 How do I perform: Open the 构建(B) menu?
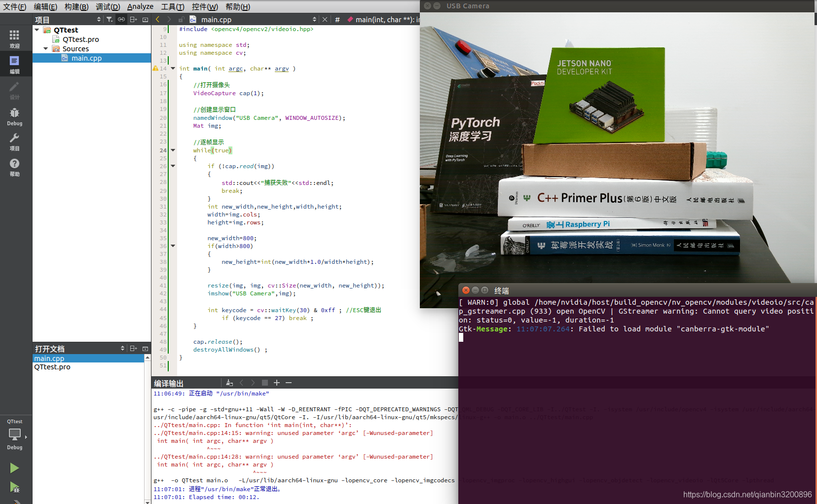tap(76, 6)
